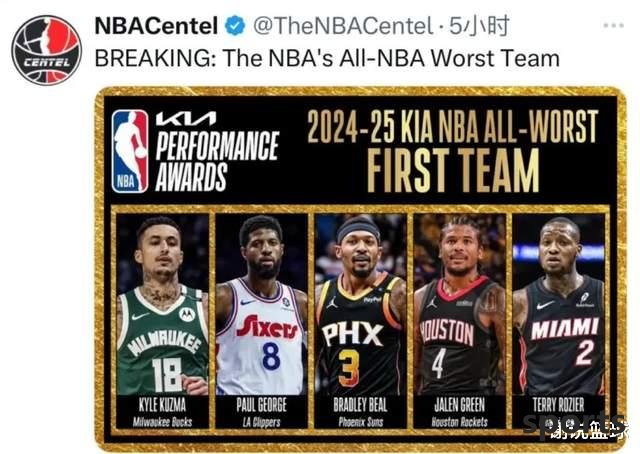This screenshot has height=454, width=640.
Task: Open the tweet's three-dot more menu
Action: pos(614,25)
